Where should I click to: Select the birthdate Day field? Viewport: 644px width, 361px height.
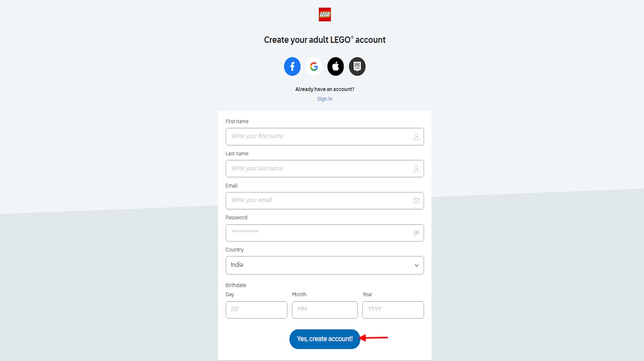tap(256, 310)
